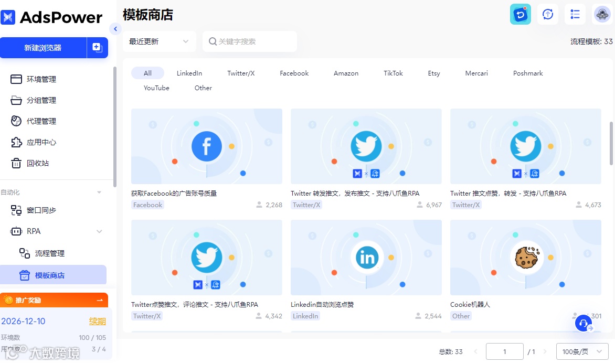
Task: Click the Other tag under Cookie机器人
Action: point(461,316)
